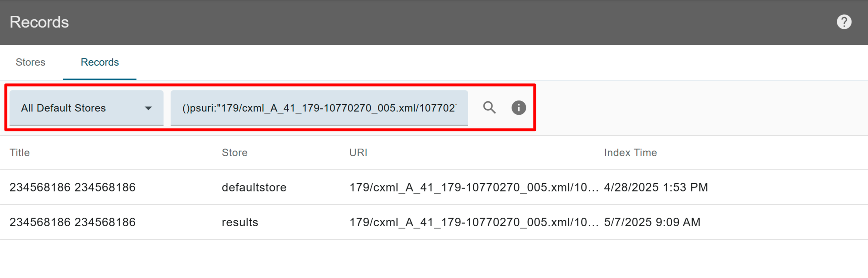
Task: Select index time 4/28/2025 1:53 PM
Action: coord(656,187)
